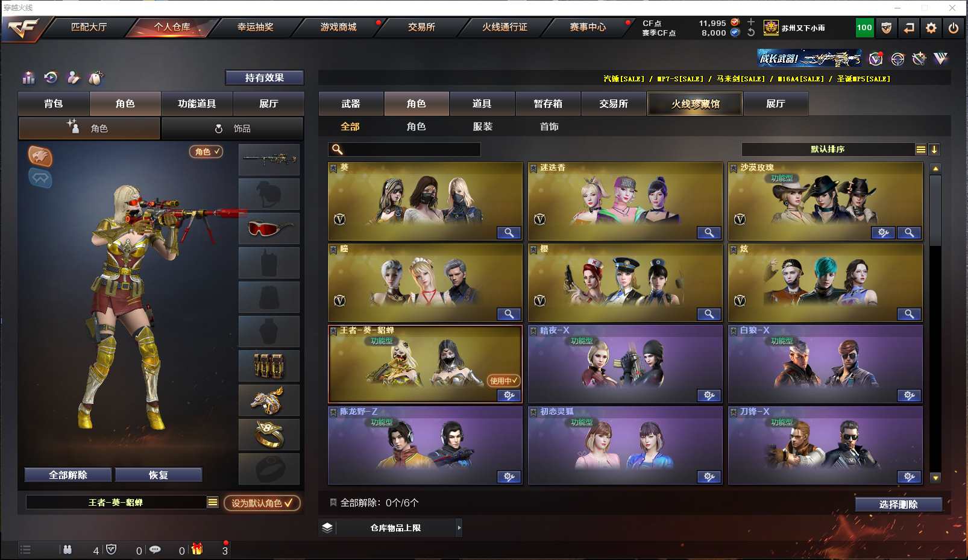Click the grid list view icon beside sorting

tap(920, 149)
